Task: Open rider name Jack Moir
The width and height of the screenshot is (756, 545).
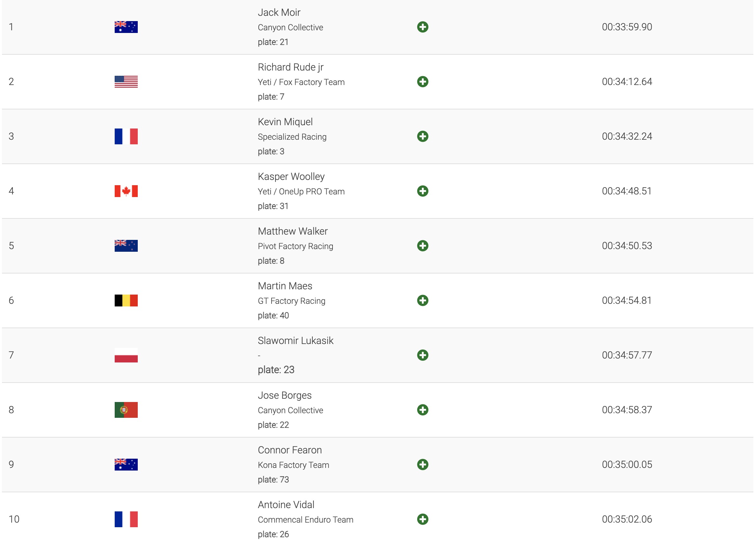Action: 279,12
